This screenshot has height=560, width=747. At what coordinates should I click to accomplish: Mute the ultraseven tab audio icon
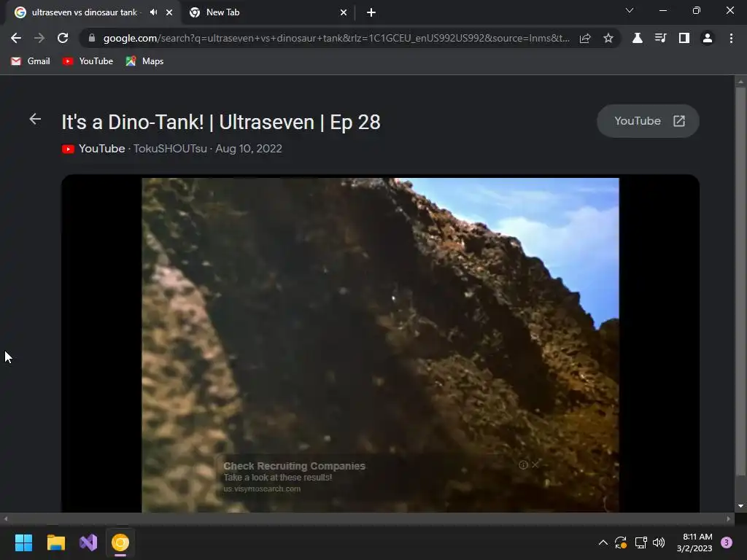153,12
